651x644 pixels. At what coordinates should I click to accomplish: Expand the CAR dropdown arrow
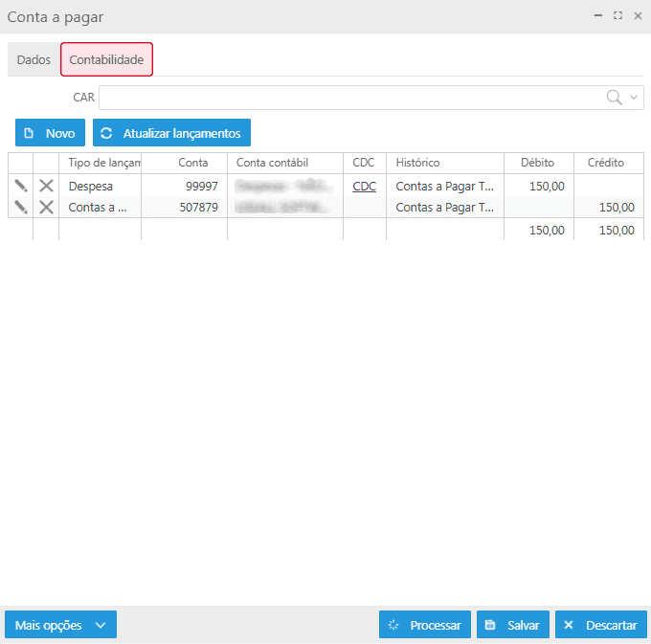(x=634, y=98)
